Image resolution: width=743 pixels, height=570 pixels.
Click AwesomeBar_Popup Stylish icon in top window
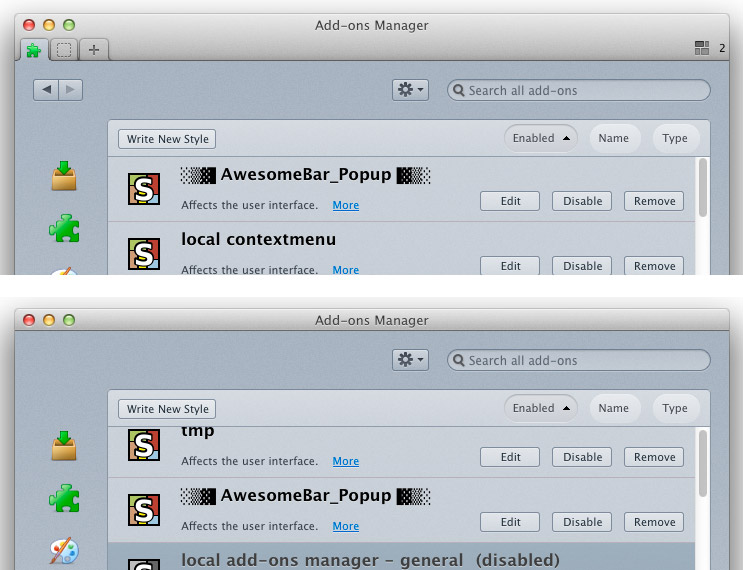(x=144, y=189)
